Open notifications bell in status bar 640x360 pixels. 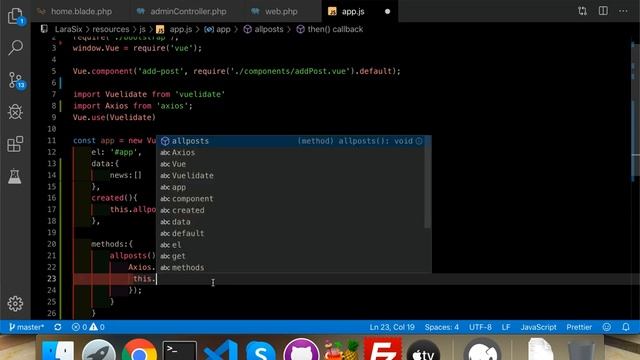point(626,327)
